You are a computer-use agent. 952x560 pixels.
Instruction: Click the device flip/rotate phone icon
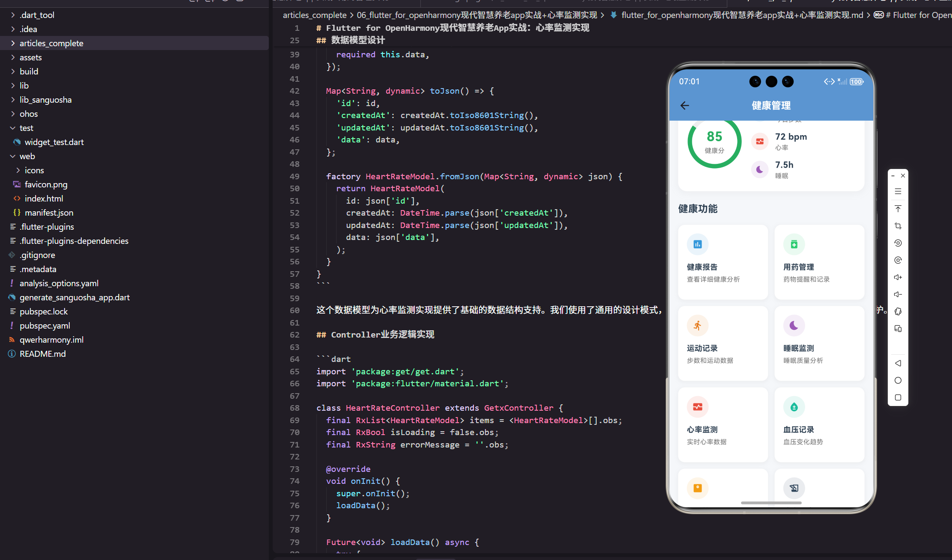[898, 311]
